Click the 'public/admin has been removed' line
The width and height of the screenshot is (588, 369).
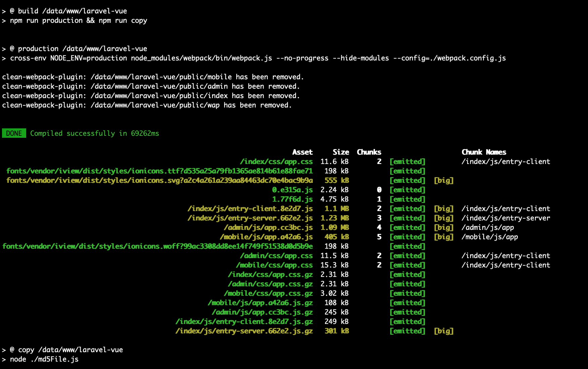pyautogui.click(x=151, y=86)
